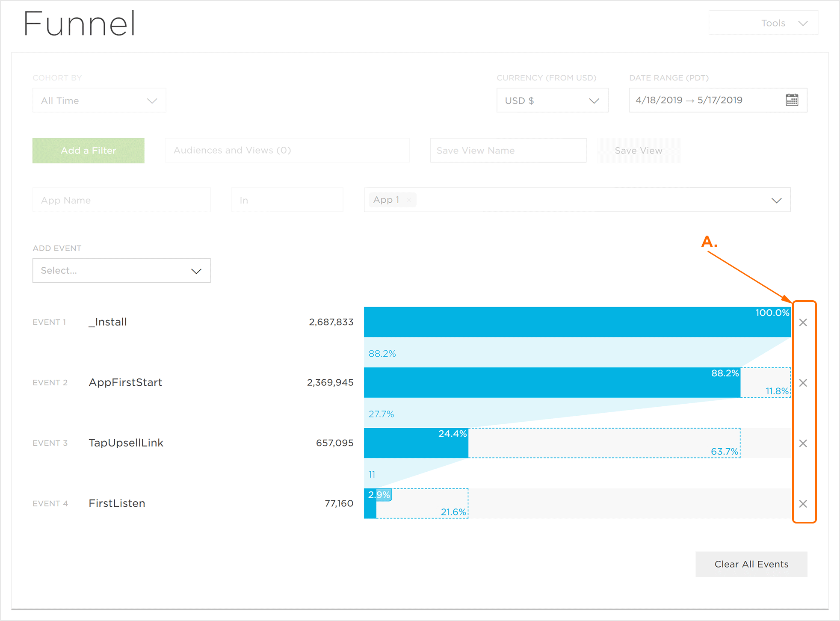840x621 pixels.
Task: Open the USD $ currency dropdown
Action: 552,101
